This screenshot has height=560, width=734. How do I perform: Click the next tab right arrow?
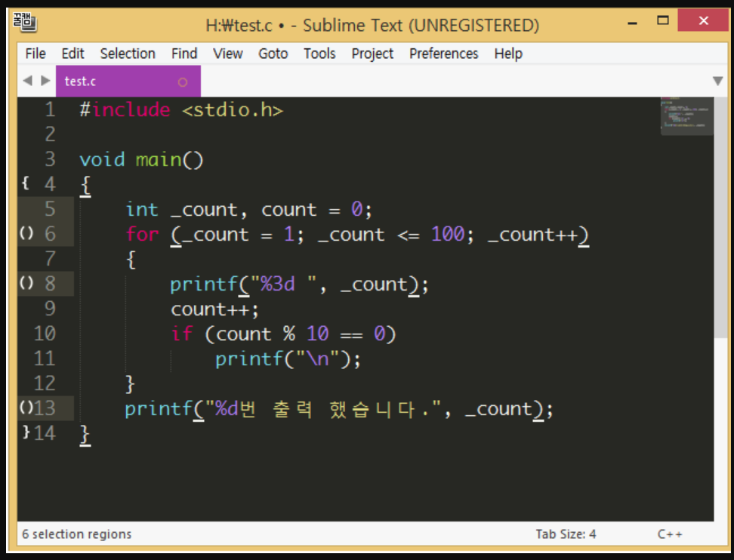[45, 81]
